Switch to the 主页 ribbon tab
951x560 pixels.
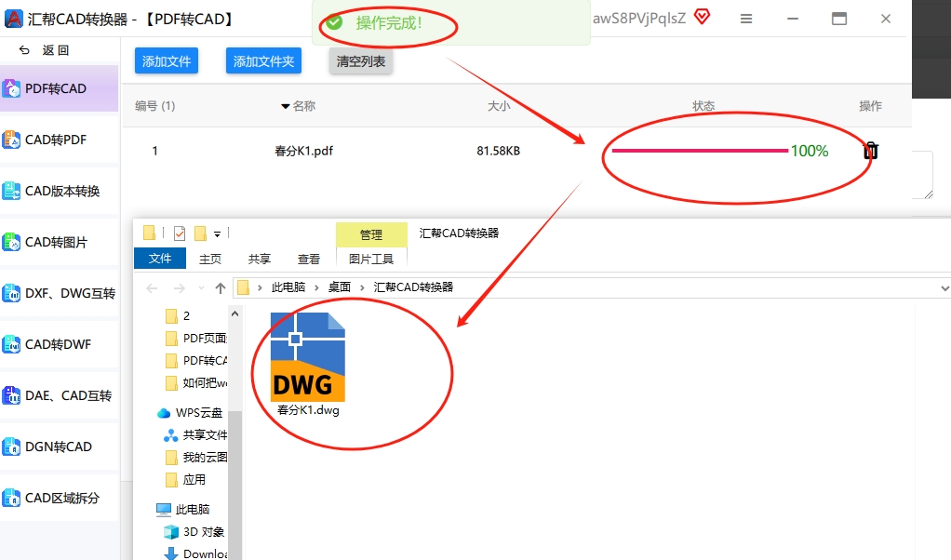210,259
